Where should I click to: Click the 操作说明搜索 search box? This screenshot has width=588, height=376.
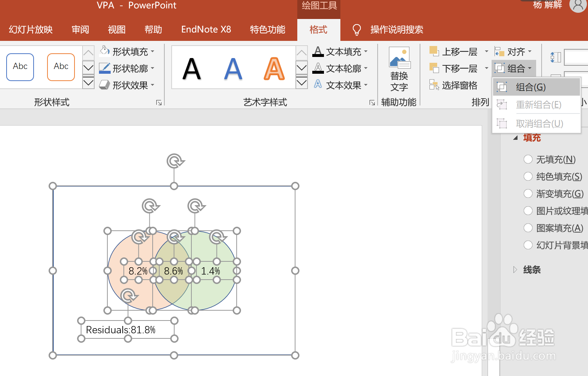pos(397,30)
